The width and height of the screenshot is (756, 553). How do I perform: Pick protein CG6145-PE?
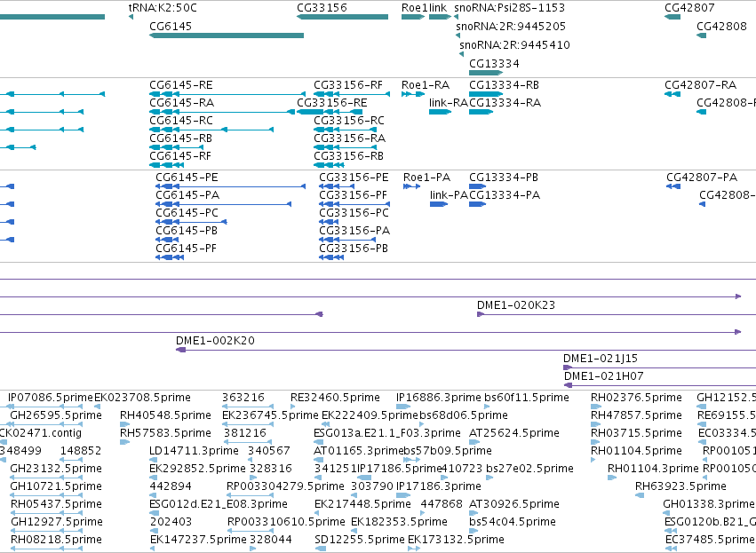tap(230, 186)
